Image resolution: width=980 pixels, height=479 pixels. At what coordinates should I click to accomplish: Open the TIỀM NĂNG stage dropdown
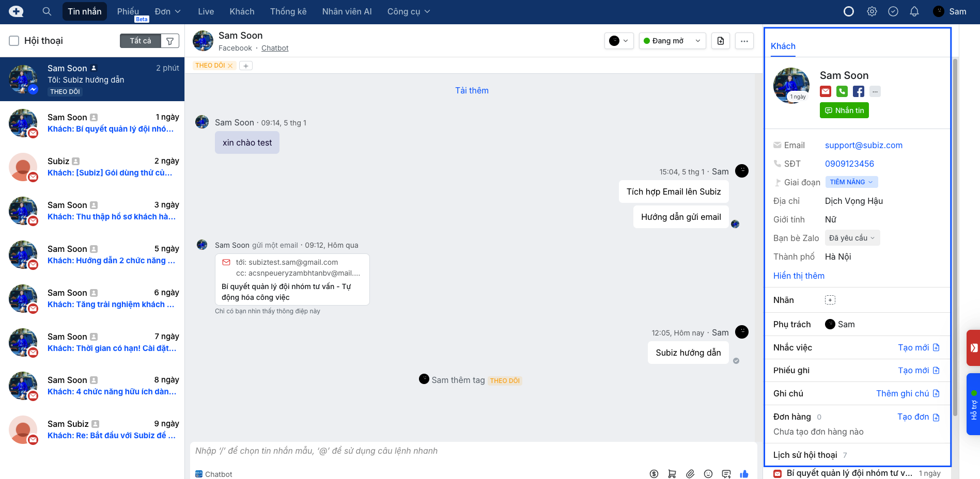click(851, 182)
